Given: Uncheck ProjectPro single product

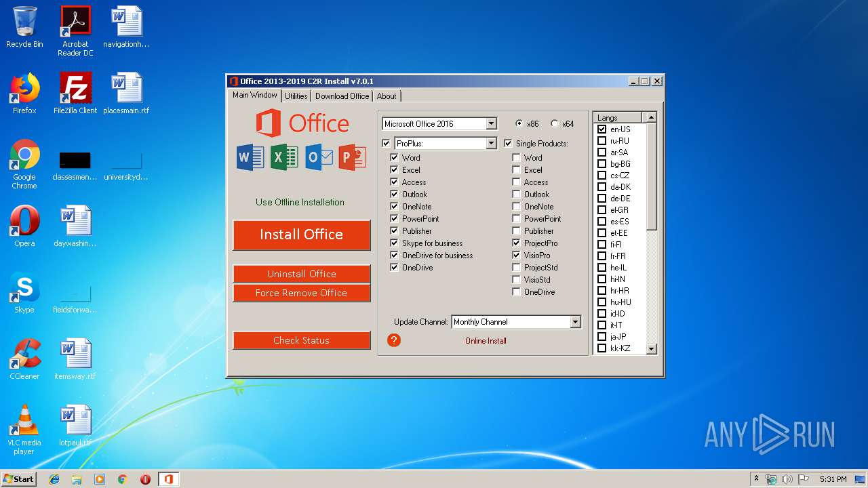Looking at the screenshot, I should (516, 243).
